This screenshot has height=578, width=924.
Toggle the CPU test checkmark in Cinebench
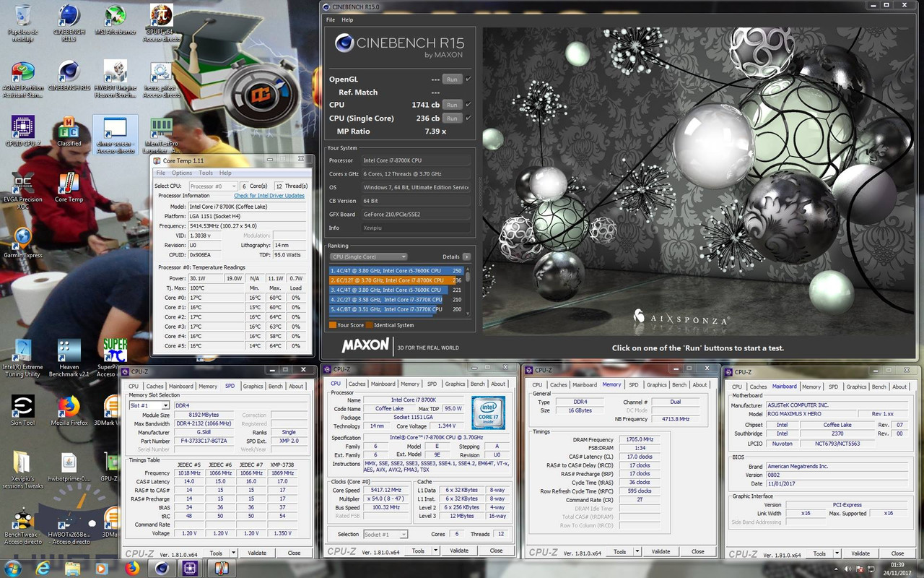468,105
